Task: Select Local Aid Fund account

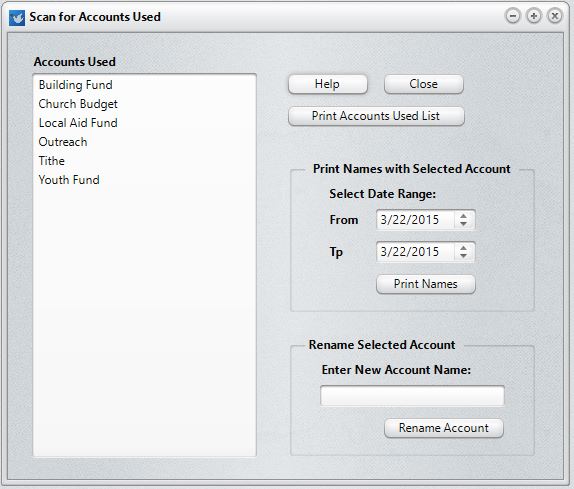Action: coord(144,123)
